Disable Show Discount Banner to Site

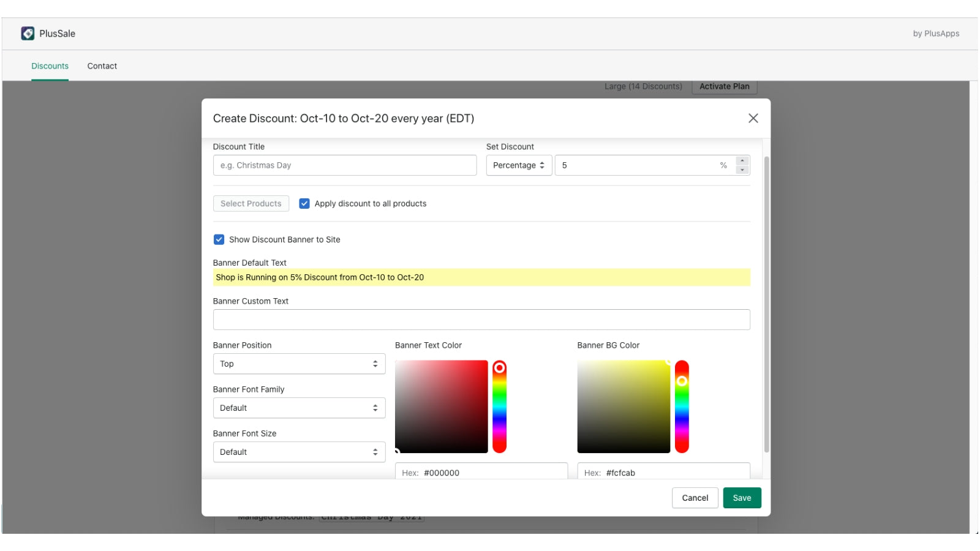(219, 239)
